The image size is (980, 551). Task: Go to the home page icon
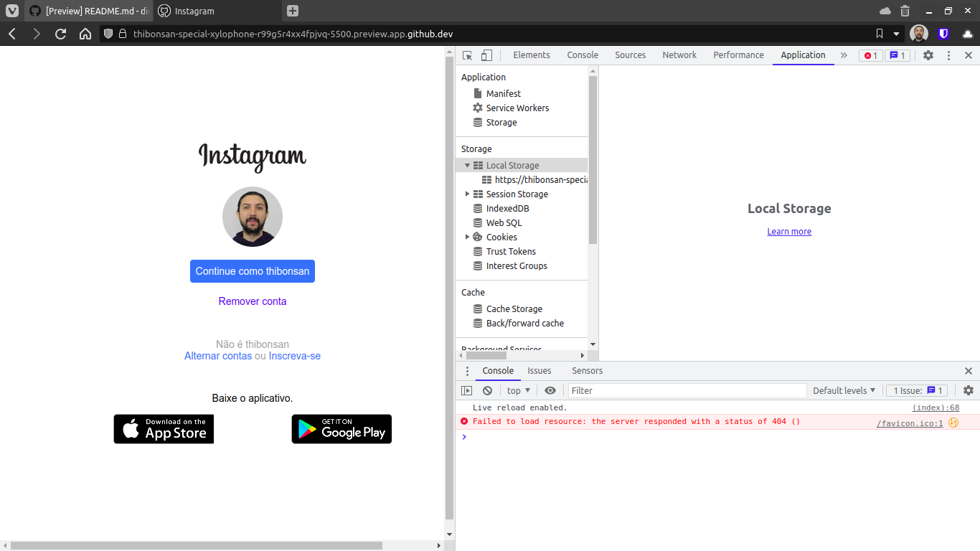(85, 34)
